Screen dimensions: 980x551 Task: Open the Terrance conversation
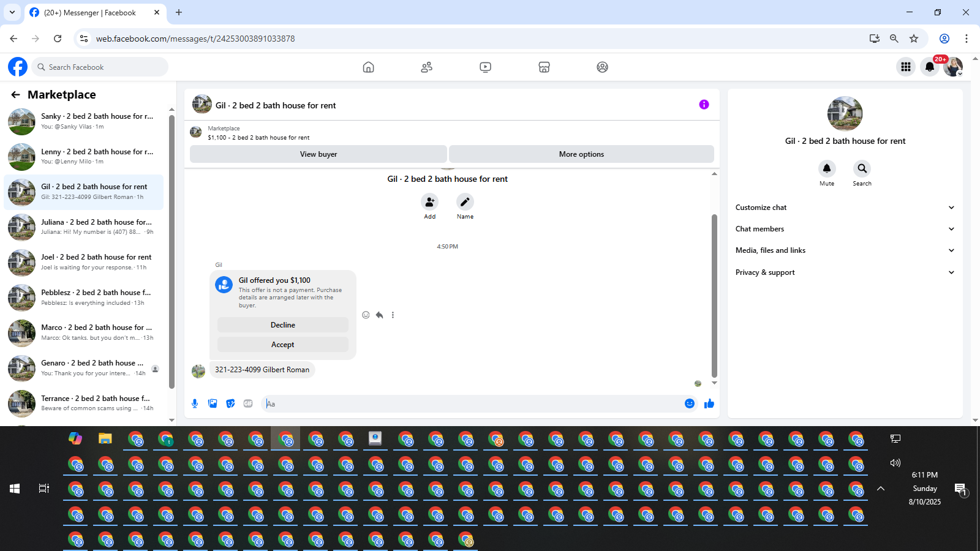[84, 403]
